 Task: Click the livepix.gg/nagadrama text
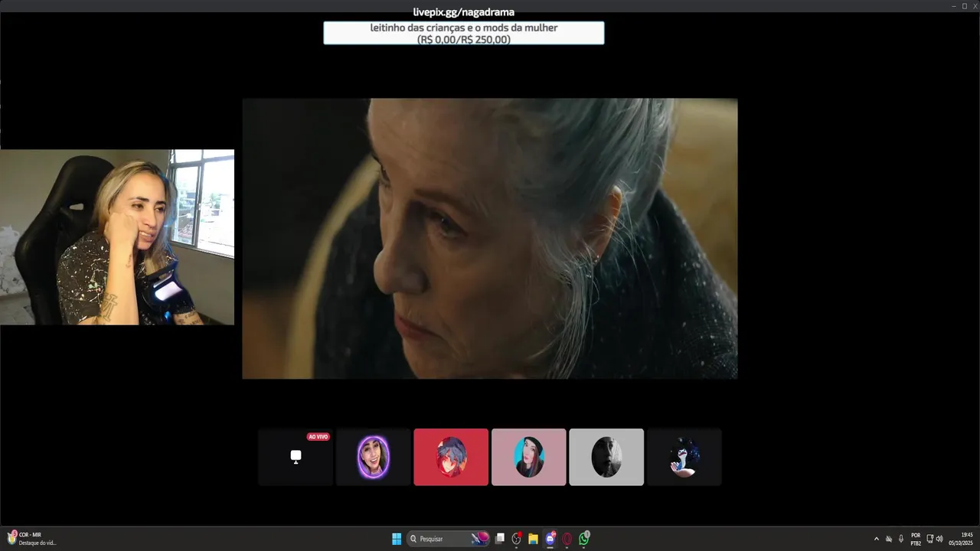463,12
